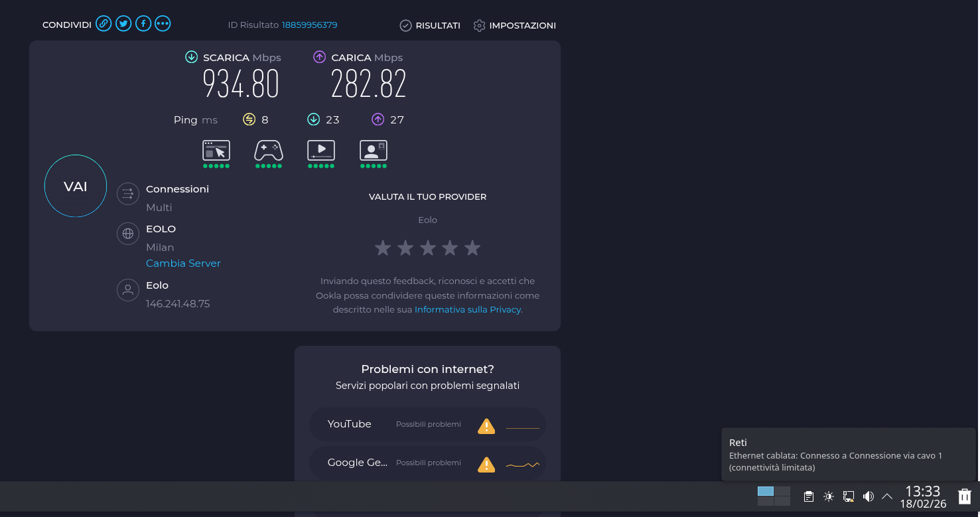Open result ID 18859956379 link

309,25
